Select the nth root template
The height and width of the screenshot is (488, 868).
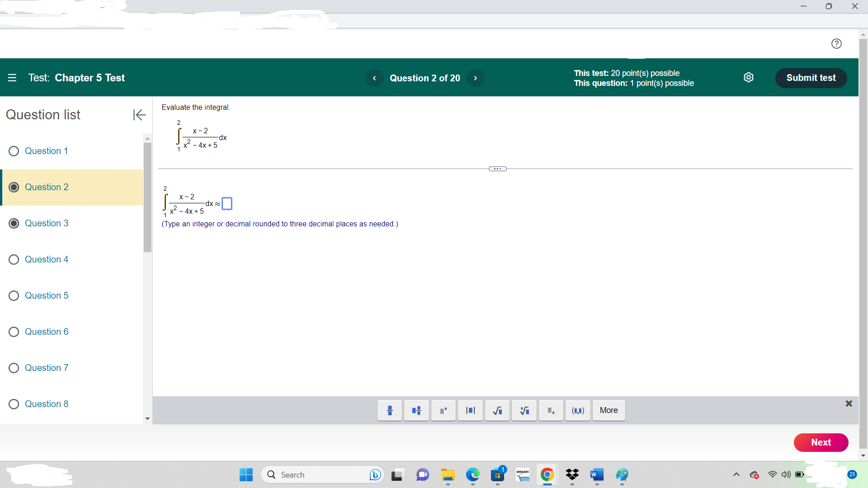coord(524,410)
